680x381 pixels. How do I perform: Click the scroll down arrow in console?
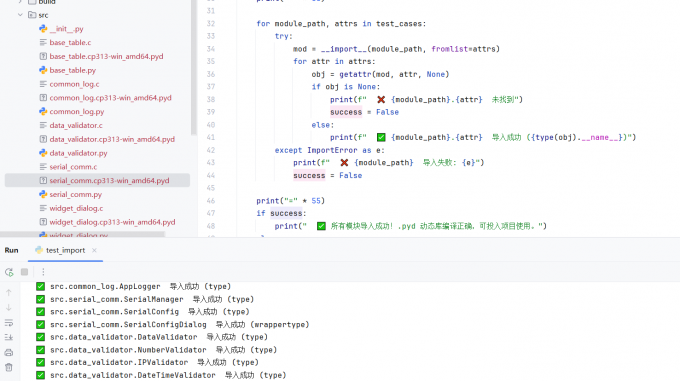point(9,308)
